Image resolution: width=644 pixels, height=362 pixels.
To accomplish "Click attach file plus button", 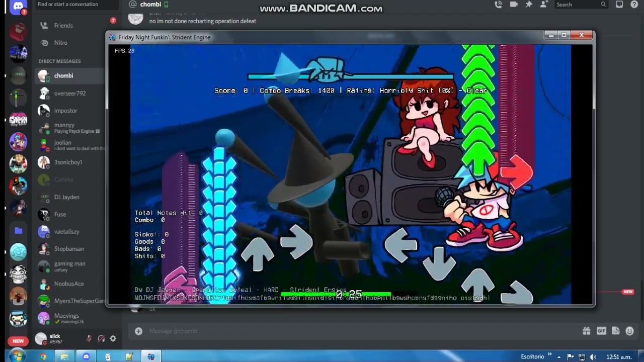I will 138,331.
